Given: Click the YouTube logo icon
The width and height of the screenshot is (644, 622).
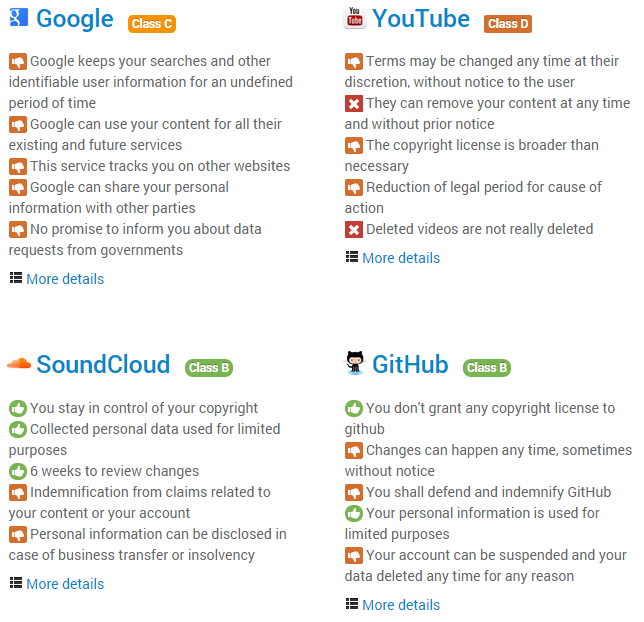Looking at the screenshot, I should [x=355, y=18].
